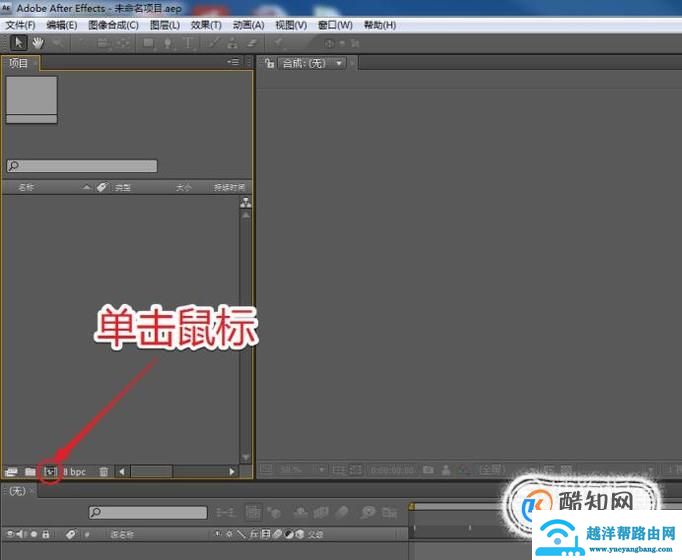
Task: Click the label tag column icon in Project panel
Action: point(101,187)
